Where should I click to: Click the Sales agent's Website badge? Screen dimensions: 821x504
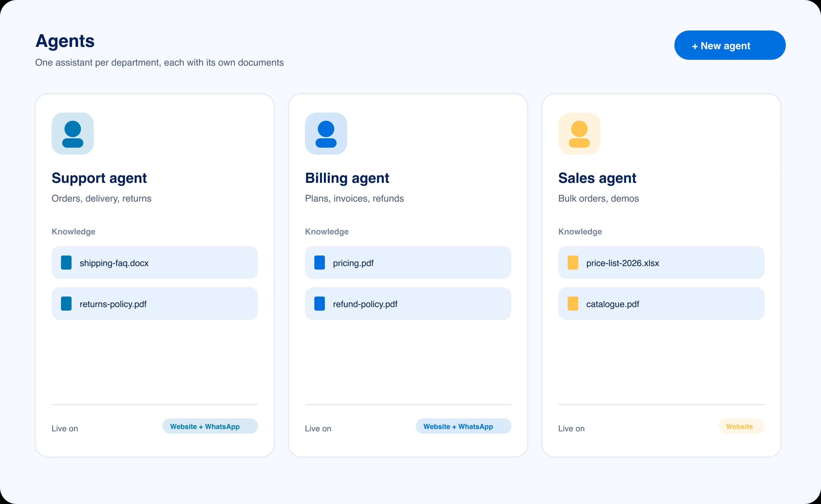pyautogui.click(x=741, y=426)
